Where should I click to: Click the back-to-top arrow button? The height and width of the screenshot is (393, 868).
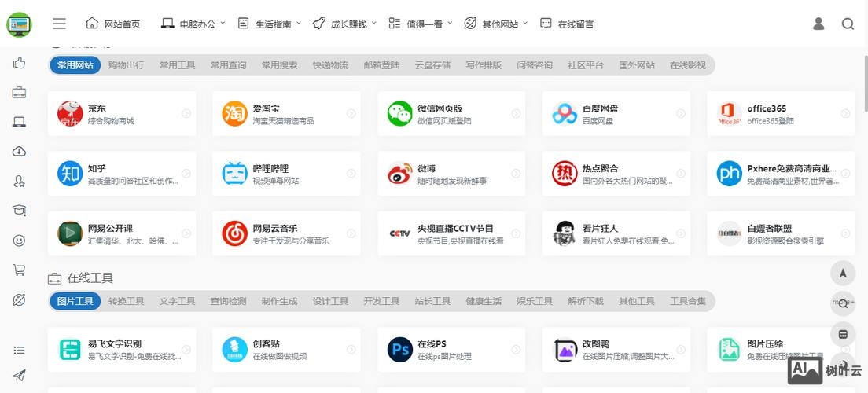click(x=843, y=273)
